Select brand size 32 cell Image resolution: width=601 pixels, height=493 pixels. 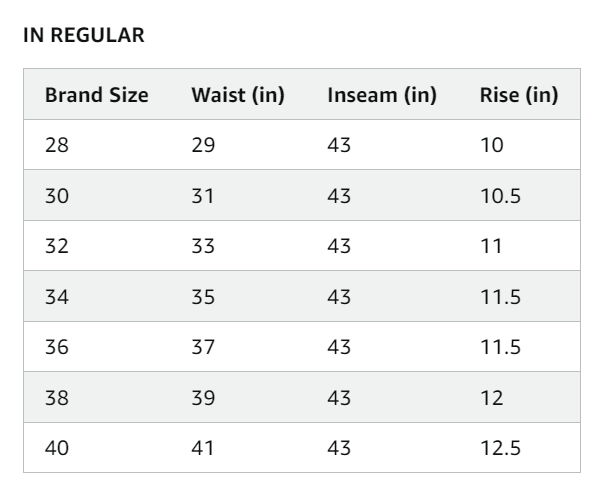pyautogui.click(x=58, y=246)
